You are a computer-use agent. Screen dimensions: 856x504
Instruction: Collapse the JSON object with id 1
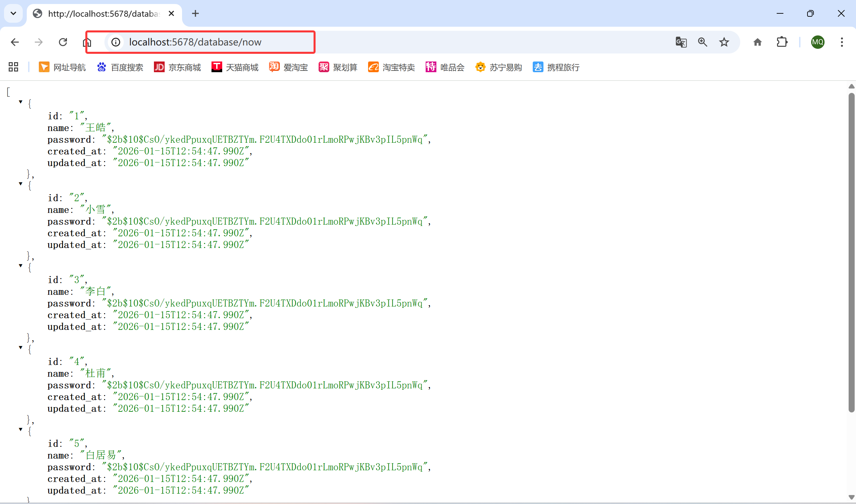(21, 102)
